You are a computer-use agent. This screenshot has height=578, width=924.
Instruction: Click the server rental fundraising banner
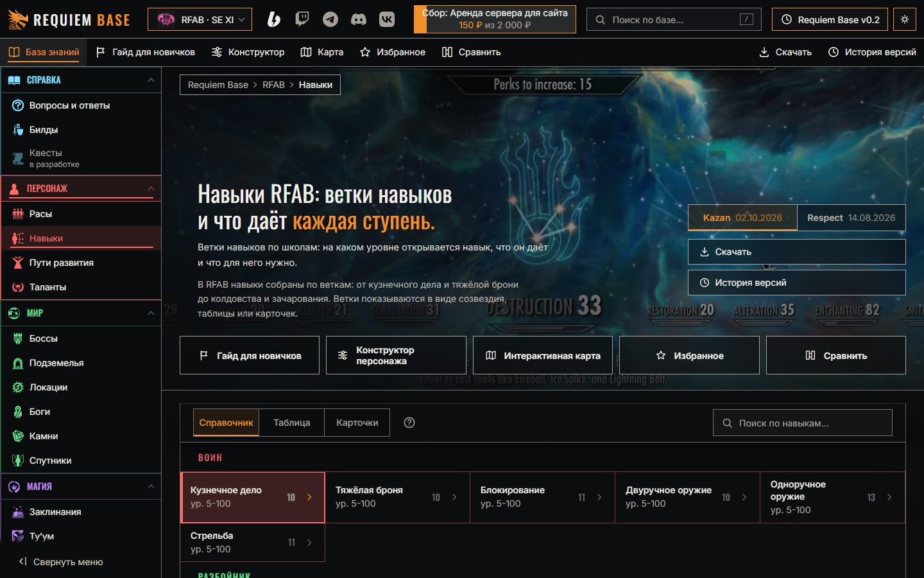pos(495,19)
